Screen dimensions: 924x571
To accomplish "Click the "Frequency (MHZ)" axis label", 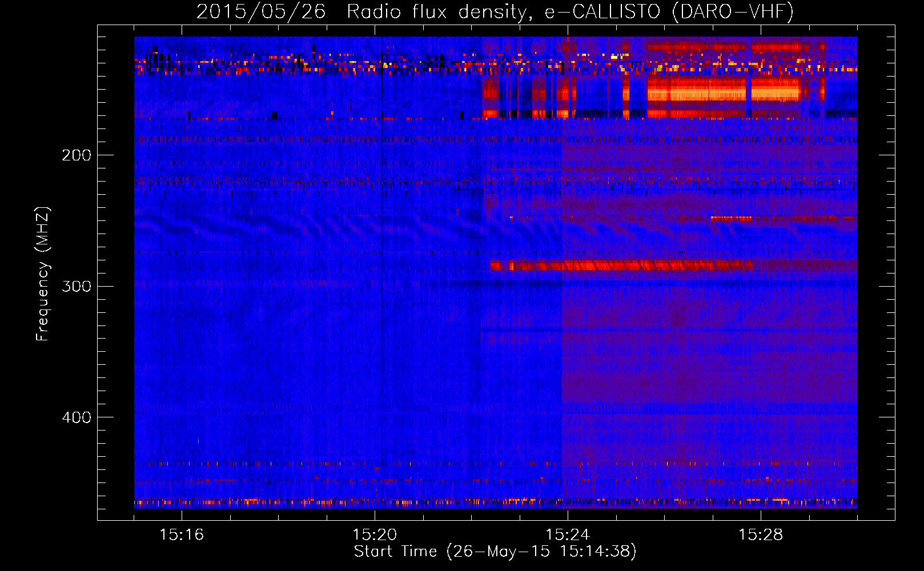I will point(43,274).
